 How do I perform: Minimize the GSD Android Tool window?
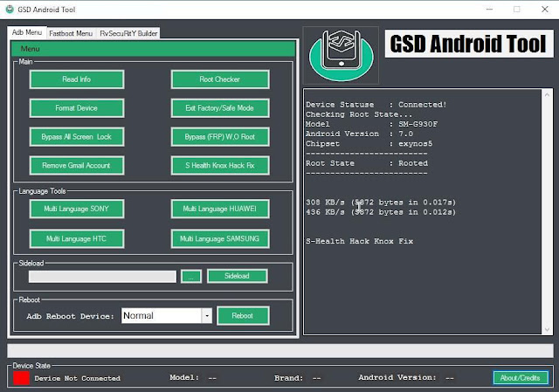click(x=489, y=10)
